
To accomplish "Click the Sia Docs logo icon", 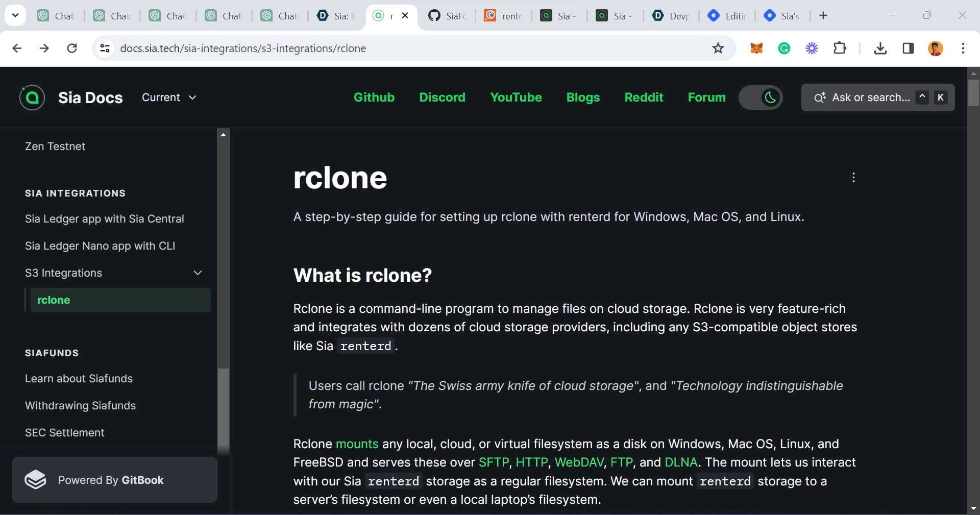I will (x=32, y=97).
